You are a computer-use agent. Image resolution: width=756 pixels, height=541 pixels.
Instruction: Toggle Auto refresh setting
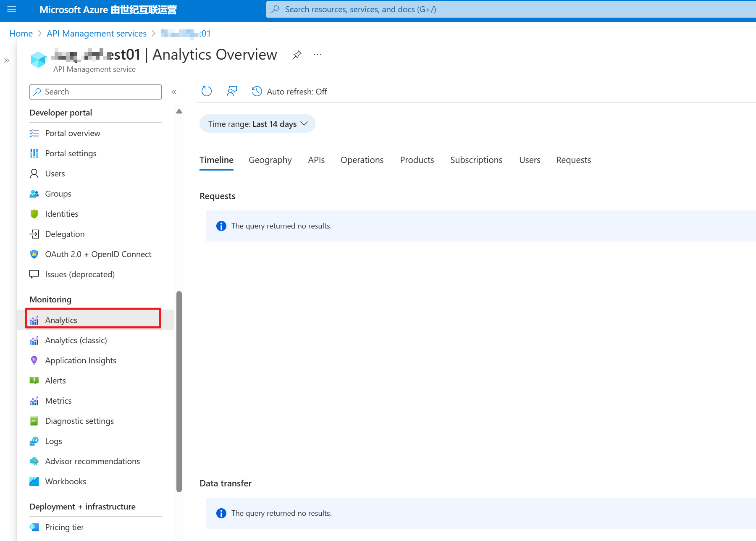(x=289, y=92)
